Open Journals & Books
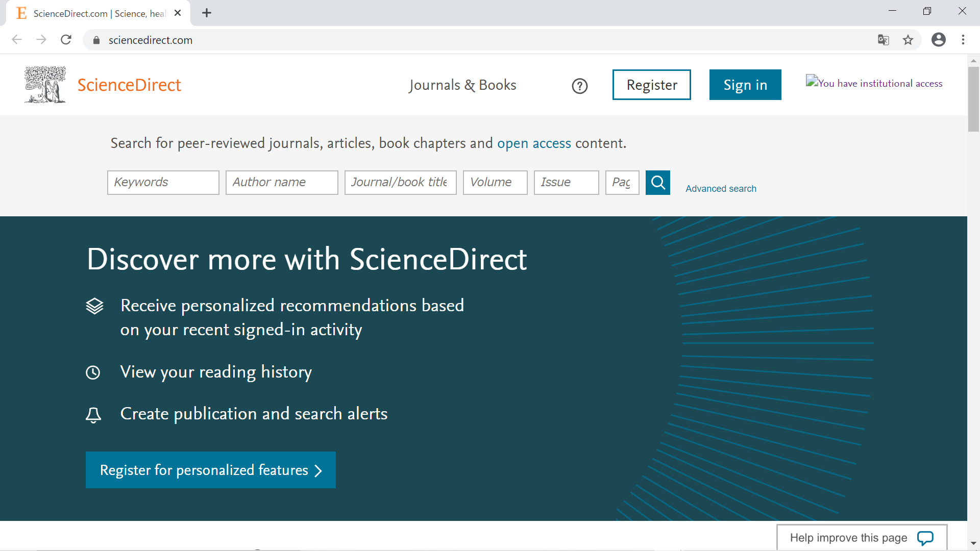The image size is (980, 551). (x=462, y=85)
